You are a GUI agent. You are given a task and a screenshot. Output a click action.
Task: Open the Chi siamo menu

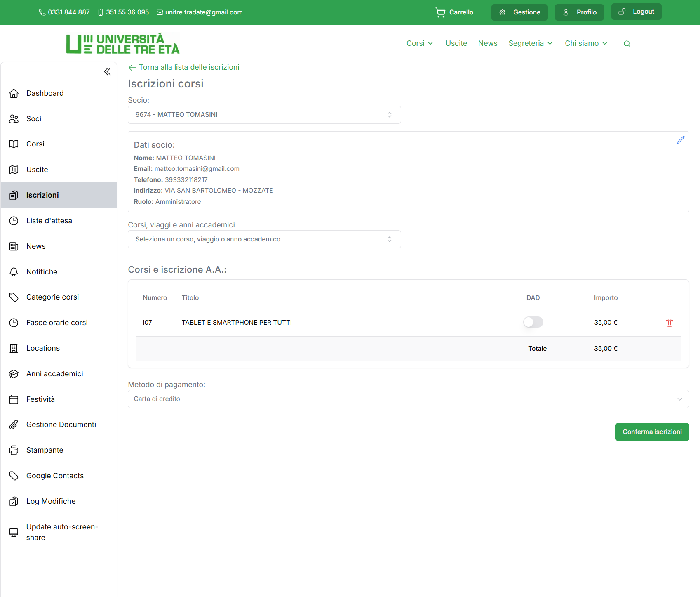585,43
